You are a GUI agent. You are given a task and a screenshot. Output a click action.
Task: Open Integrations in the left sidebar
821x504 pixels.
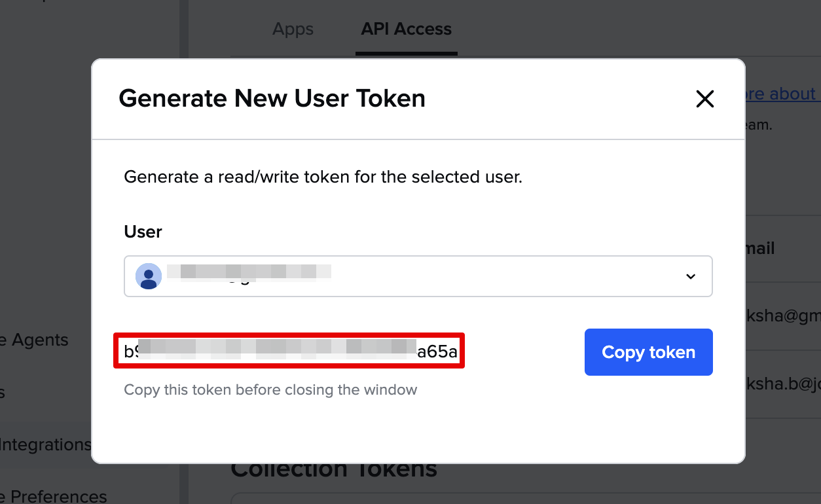tap(45, 444)
